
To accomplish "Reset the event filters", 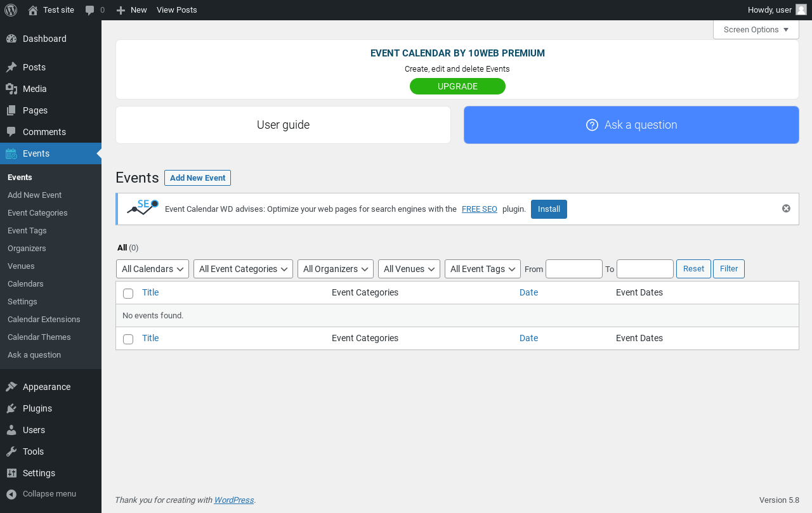I will tap(693, 269).
